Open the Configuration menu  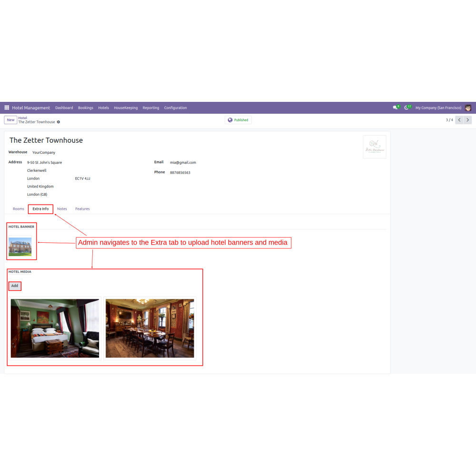click(175, 108)
